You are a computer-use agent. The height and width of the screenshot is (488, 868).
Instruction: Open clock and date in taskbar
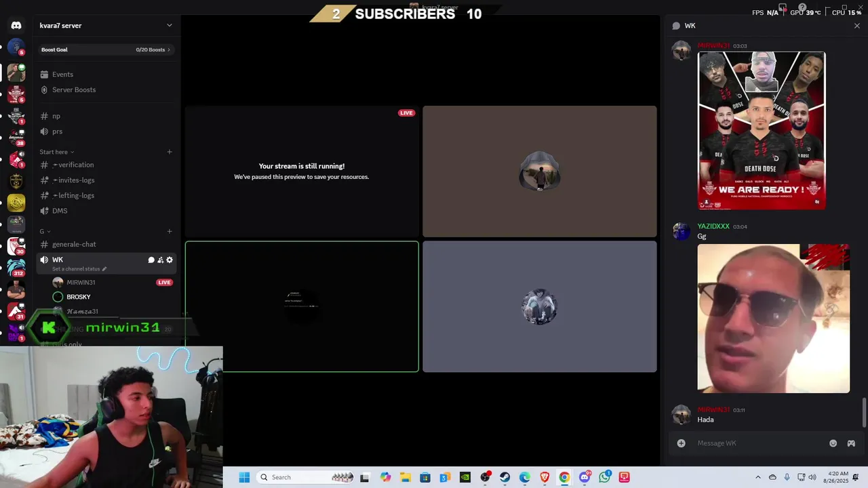pyautogui.click(x=835, y=477)
